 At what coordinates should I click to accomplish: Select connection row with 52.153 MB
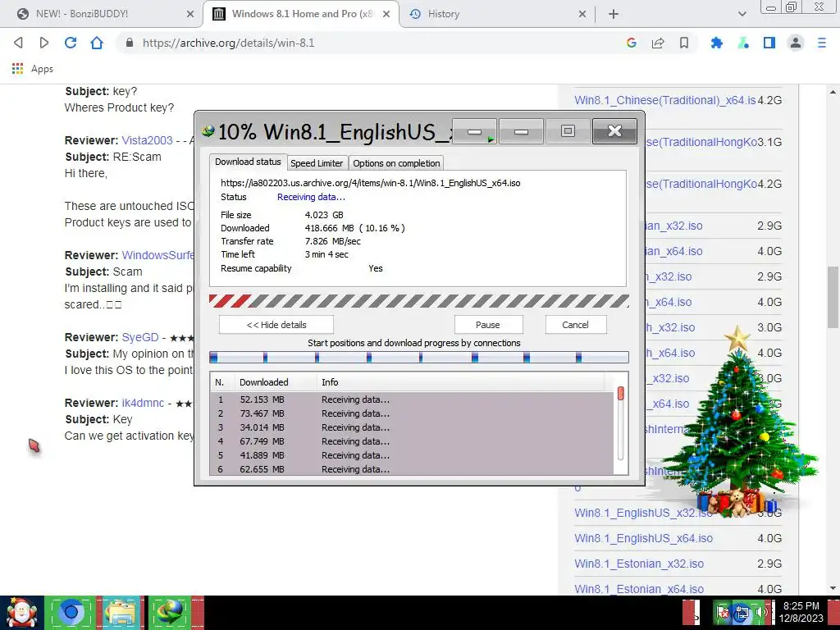coord(413,399)
